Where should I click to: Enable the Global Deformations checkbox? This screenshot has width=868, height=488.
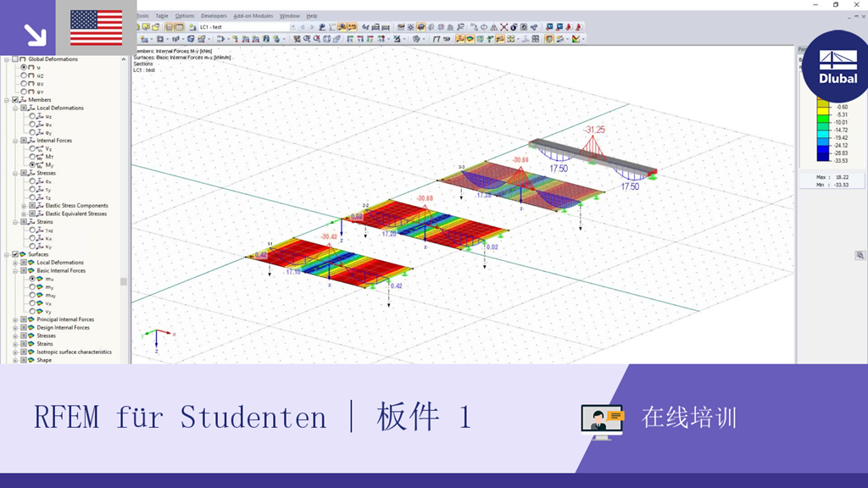pyautogui.click(x=15, y=58)
